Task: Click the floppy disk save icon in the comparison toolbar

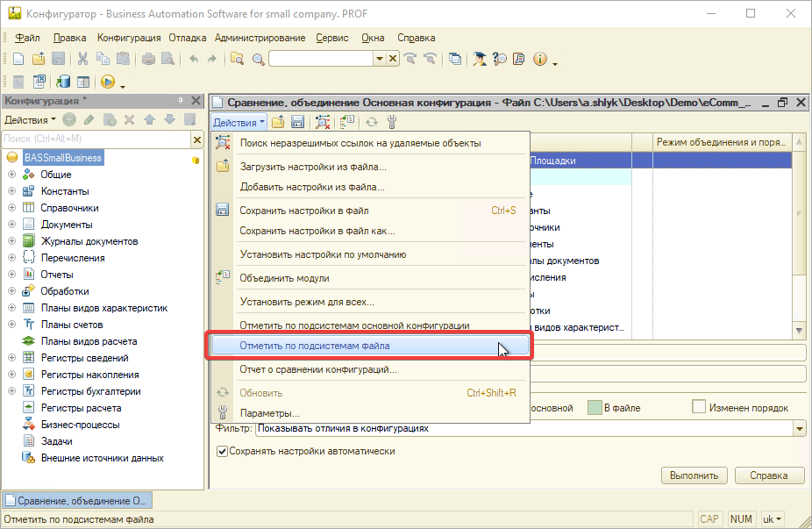Action: click(x=298, y=122)
